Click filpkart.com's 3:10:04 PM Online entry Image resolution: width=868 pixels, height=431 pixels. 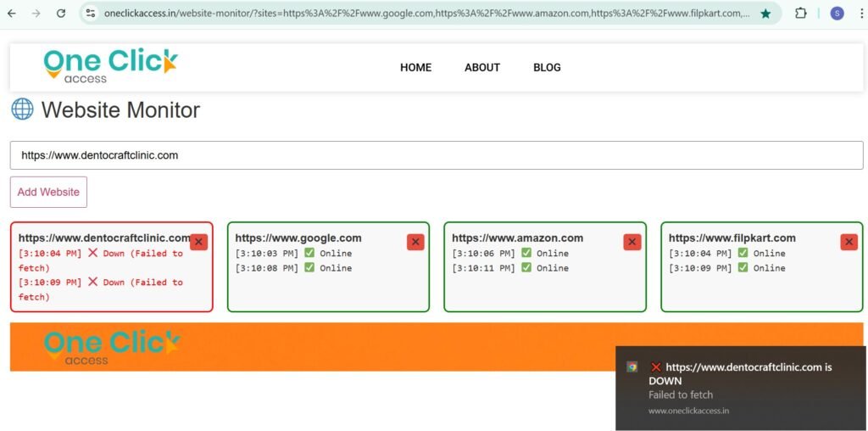pyautogui.click(x=726, y=253)
